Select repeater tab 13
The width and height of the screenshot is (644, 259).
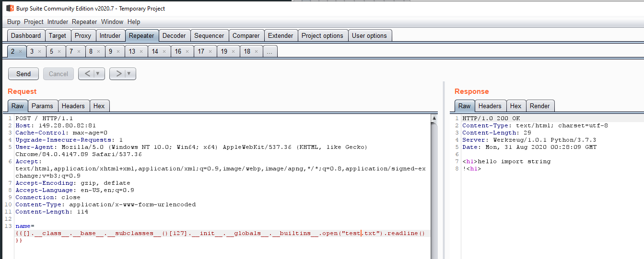[x=132, y=52]
